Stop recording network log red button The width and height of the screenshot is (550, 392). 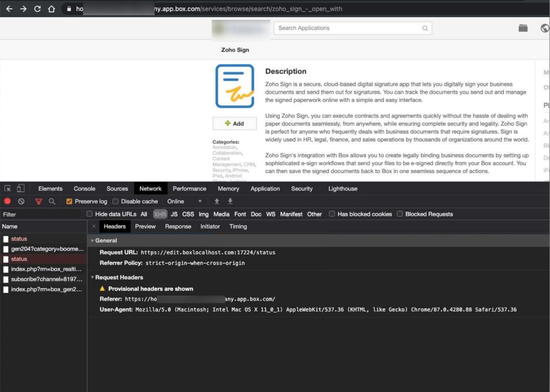click(7, 201)
